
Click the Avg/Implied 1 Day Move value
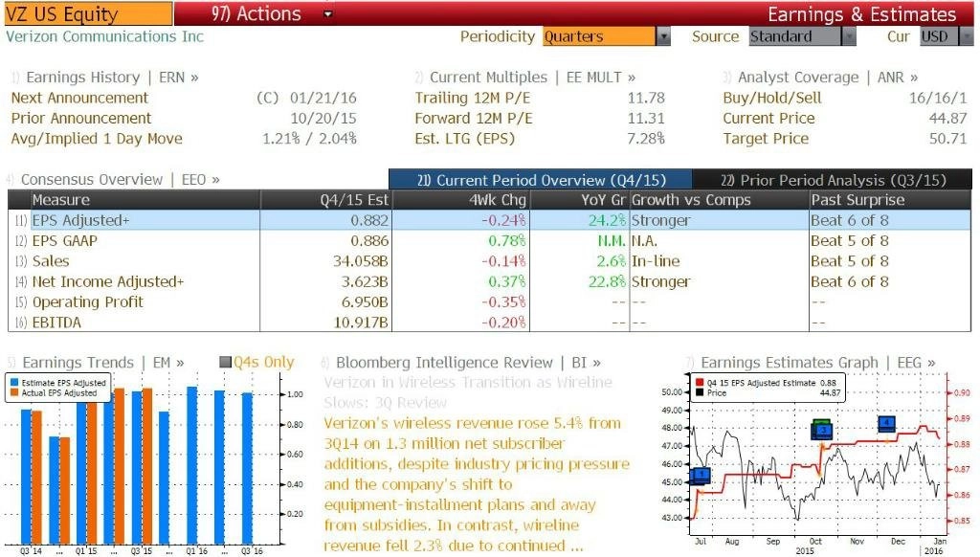click(x=309, y=139)
